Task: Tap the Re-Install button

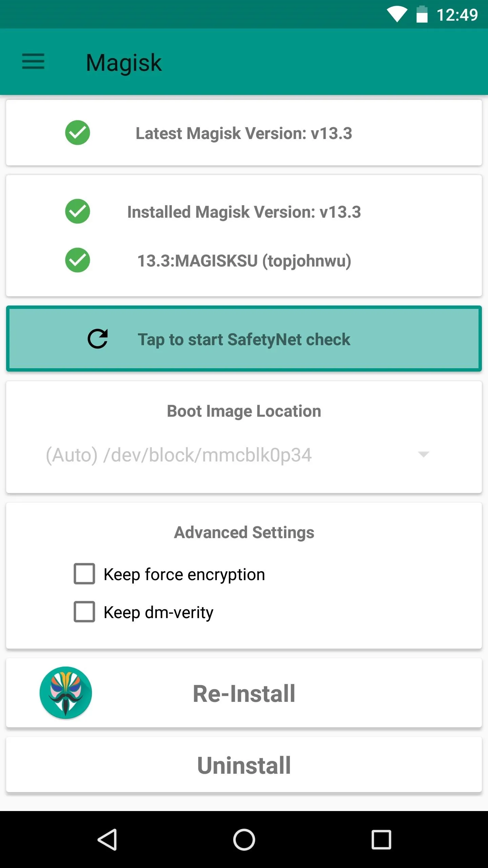Action: [244, 693]
